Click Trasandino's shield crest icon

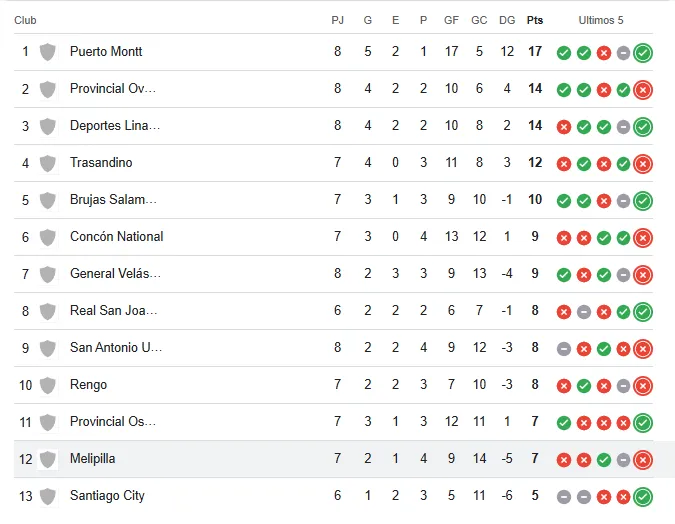point(47,163)
